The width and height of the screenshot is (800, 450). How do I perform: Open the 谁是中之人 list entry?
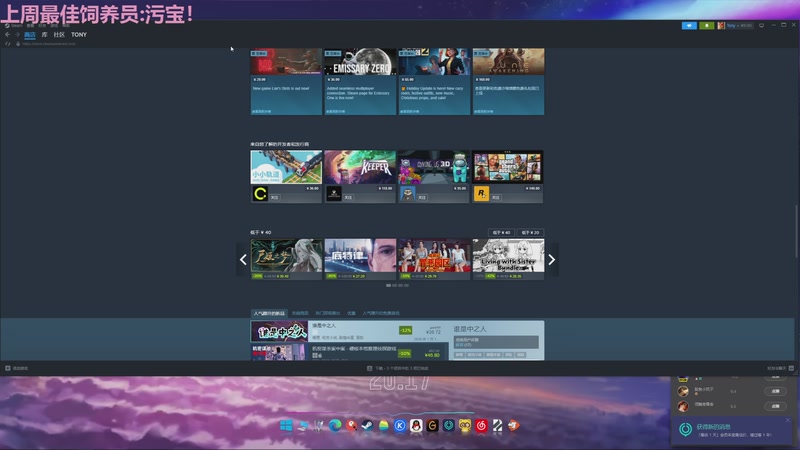coord(349,331)
